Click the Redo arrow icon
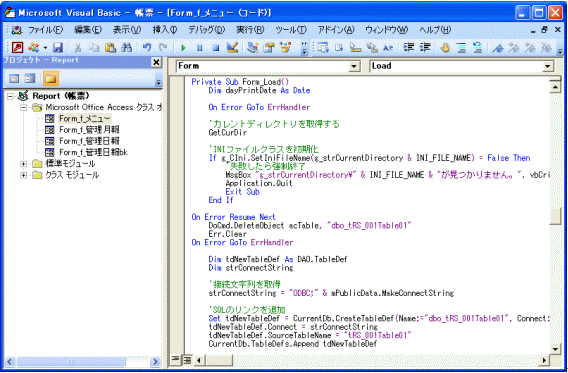 (163, 47)
